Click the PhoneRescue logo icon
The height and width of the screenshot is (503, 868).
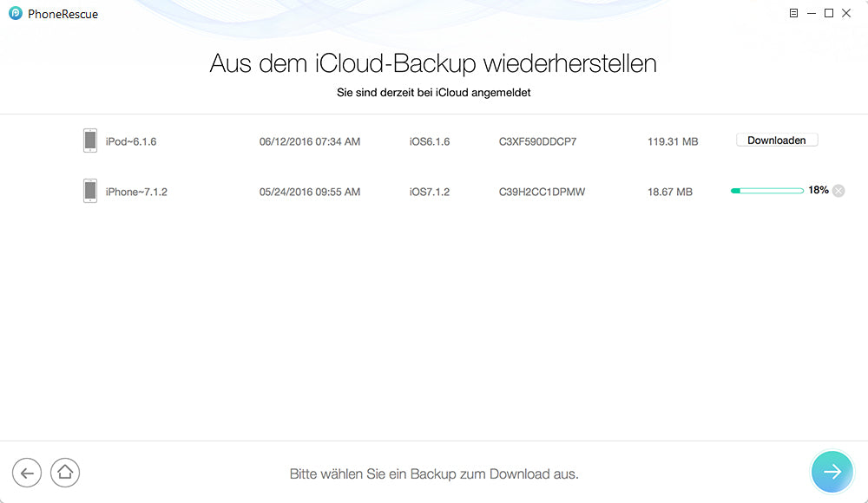[x=16, y=14]
